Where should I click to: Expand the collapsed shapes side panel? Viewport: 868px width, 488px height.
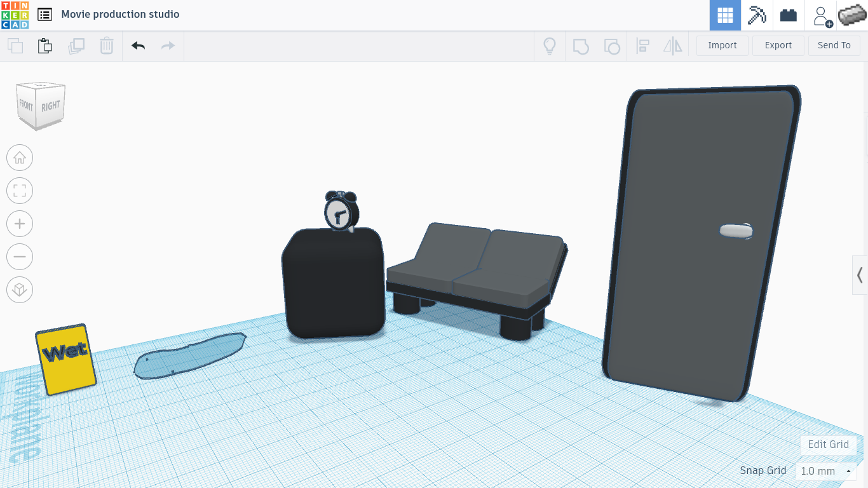860,275
